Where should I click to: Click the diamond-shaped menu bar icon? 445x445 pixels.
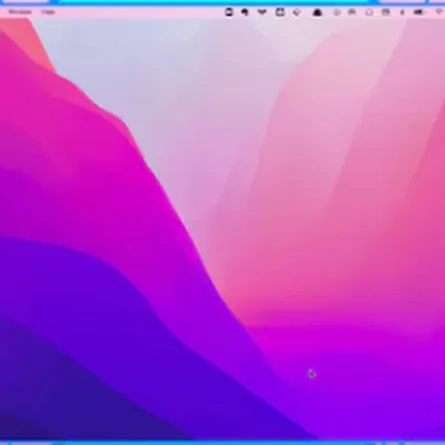click(x=297, y=12)
